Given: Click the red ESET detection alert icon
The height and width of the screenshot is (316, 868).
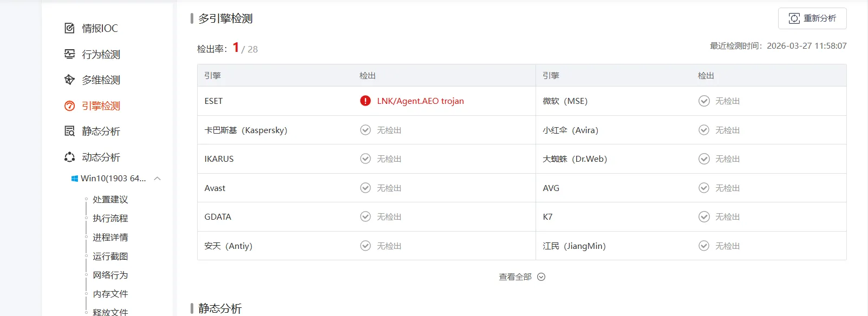Looking at the screenshot, I should [x=366, y=101].
